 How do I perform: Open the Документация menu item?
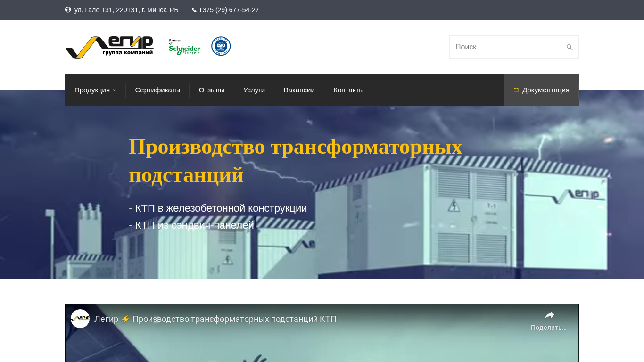(x=542, y=90)
